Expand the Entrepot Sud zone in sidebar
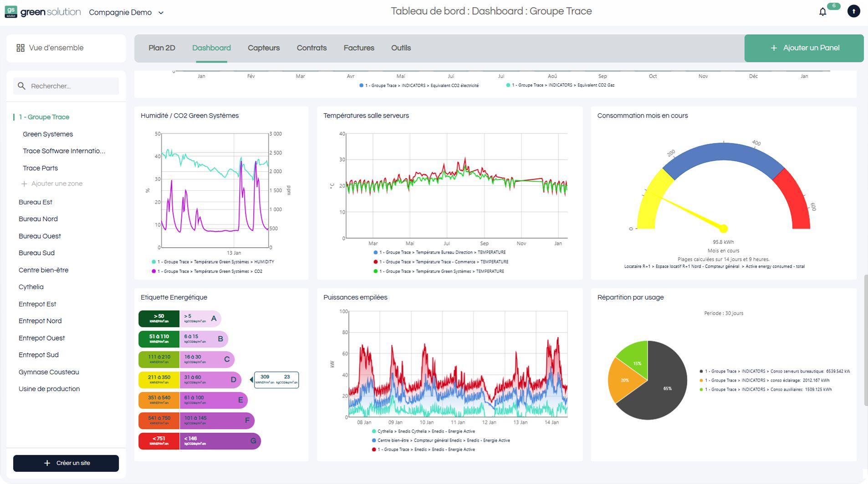The height and width of the screenshot is (484, 868). 38,355
